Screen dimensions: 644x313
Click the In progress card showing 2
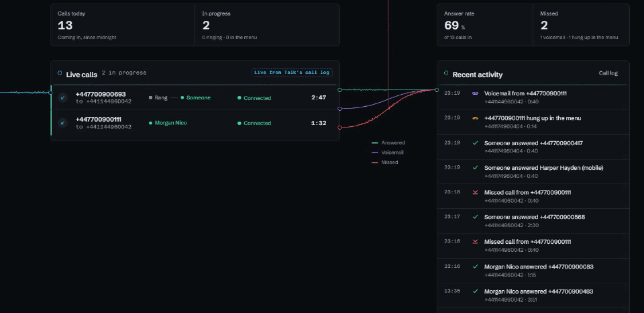pos(268,25)
